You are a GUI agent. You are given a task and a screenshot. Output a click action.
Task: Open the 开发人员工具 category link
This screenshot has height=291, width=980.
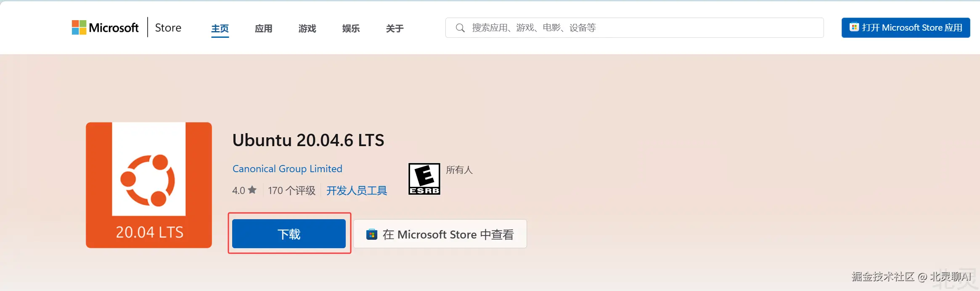pyautogui.click(x=357, y=191)
